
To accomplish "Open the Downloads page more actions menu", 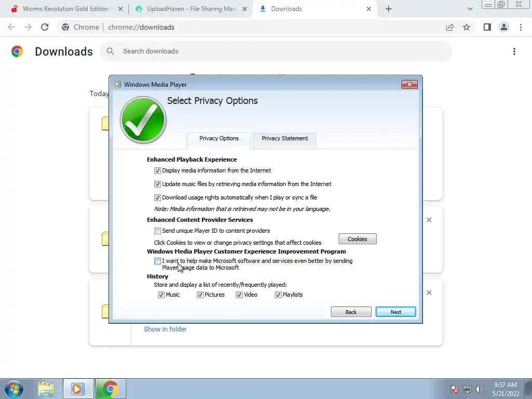I will pyautogui.click(x=514, y=51).
